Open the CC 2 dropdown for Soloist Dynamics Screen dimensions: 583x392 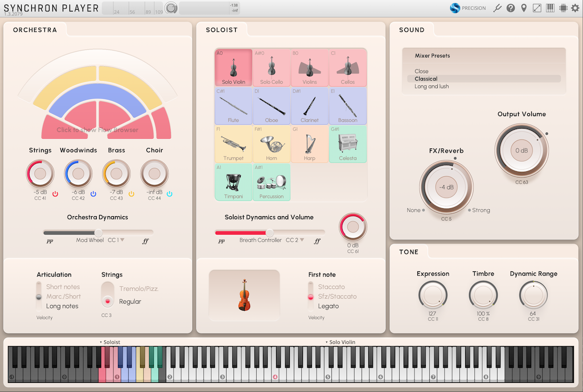point(295,240)
